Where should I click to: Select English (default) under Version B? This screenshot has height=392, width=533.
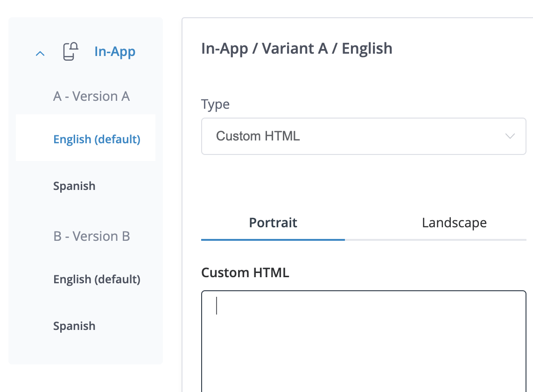[x=97, y=279]
